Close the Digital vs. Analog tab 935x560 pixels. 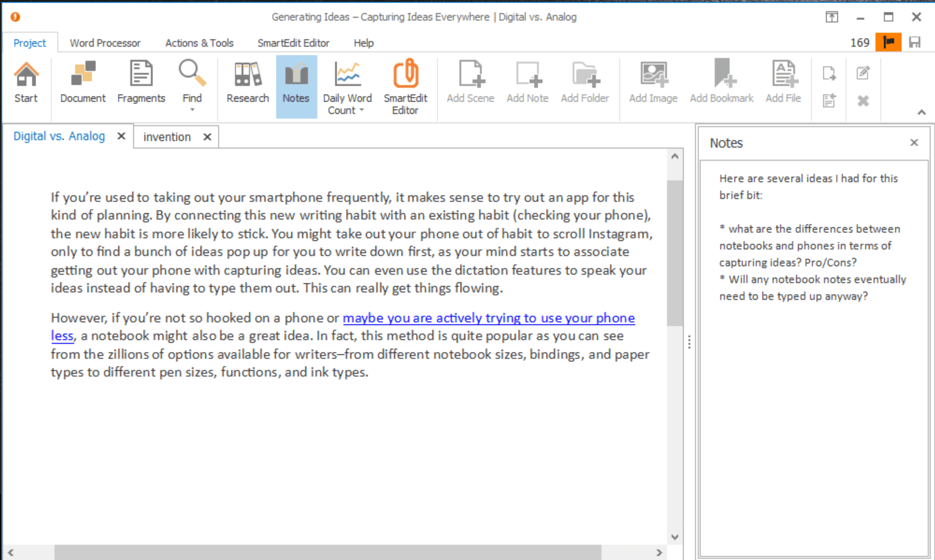[x=122, y=136]
